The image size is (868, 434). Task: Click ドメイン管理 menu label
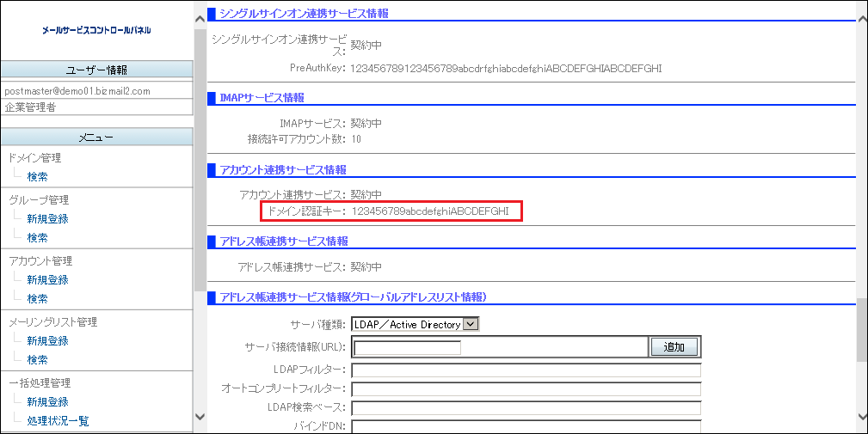tap(35, 158)
